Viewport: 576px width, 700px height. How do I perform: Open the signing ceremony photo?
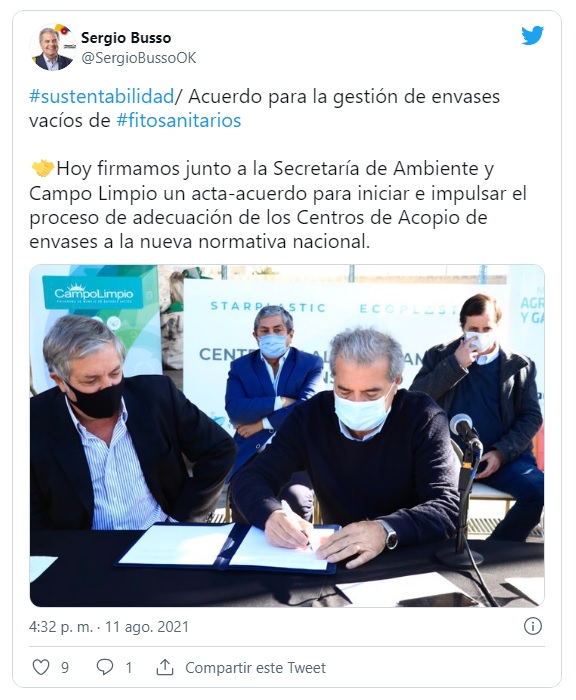tap(287, 436)
